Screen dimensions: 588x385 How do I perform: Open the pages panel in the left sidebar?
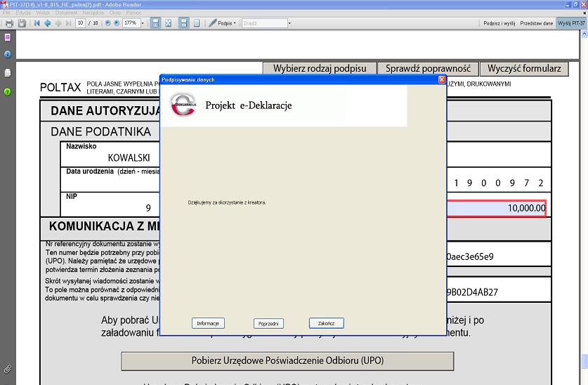pyautogui.click(x=8, y=37)
